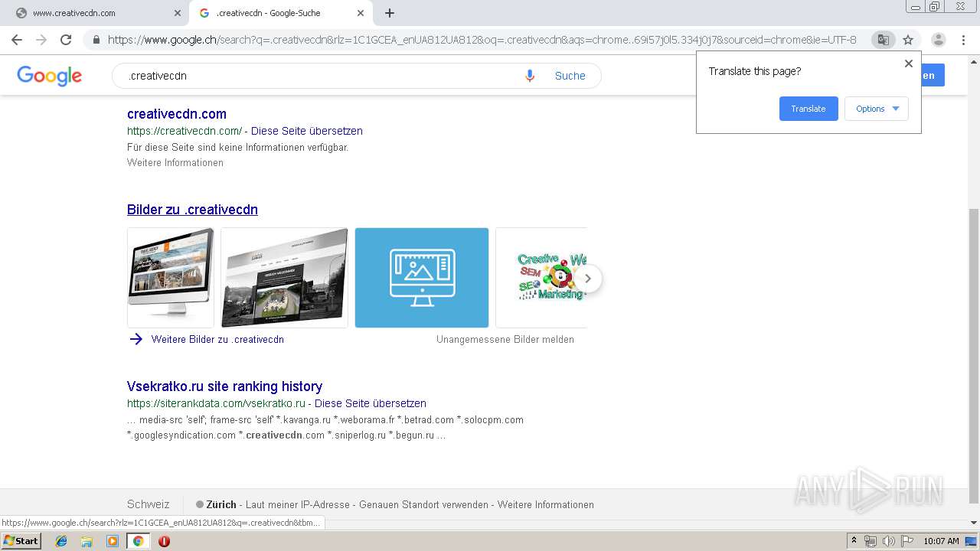Image resolution: width=980 pixels, height=551 pixels.
Task: Open the dark website mockup image thumbnail
Action: click(x=284, y=278)
